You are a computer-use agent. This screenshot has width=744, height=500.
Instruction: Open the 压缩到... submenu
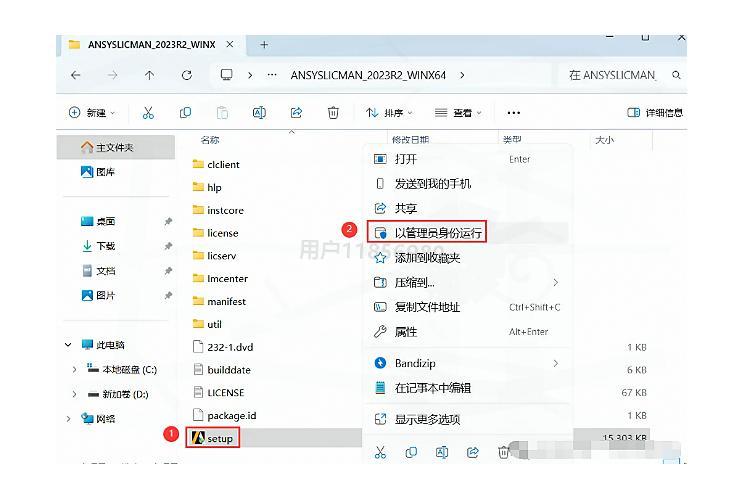point(469,282)
